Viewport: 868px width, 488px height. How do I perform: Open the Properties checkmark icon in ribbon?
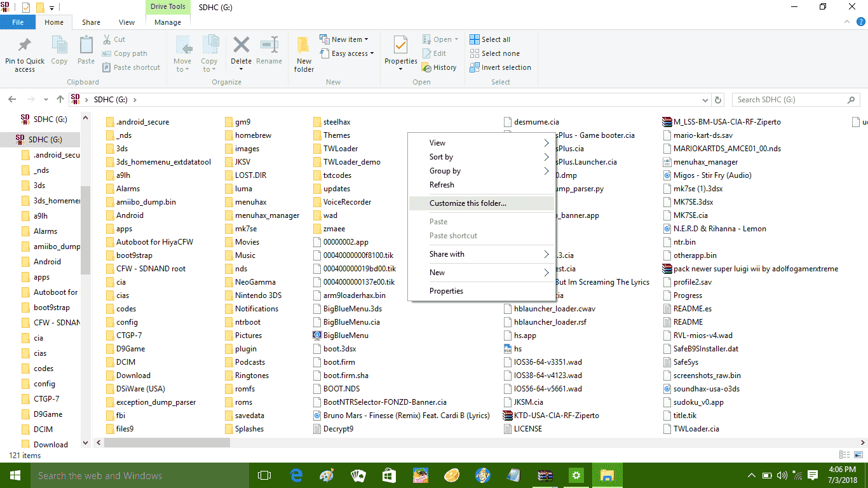pyautogui.click(x=400, y=46)
